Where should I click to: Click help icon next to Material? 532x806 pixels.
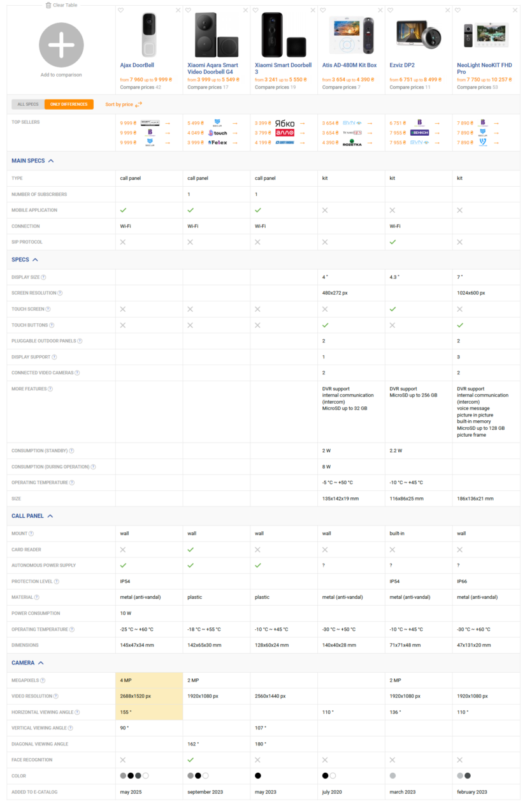tap(36, 597)
